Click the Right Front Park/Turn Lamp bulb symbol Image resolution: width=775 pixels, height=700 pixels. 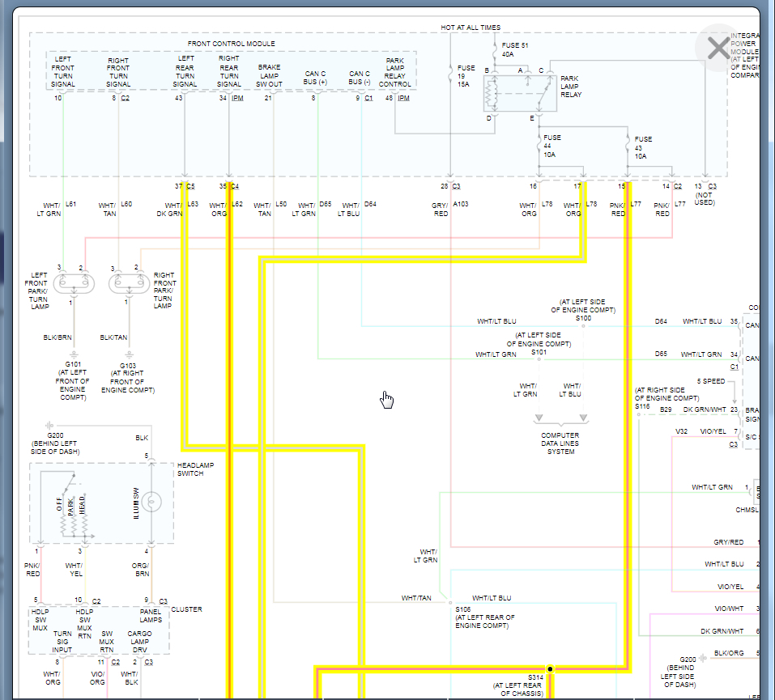pos(129,283)
